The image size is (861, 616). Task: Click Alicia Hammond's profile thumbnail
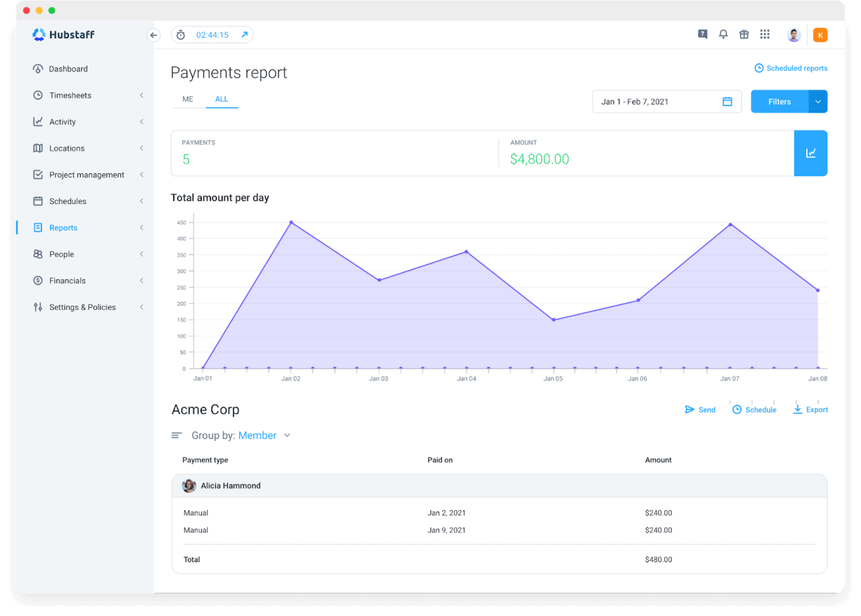189,485
